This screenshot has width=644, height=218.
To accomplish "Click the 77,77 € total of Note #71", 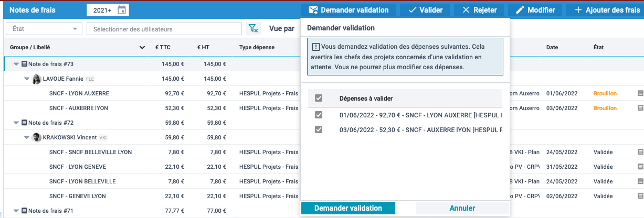I will [174, 211].
